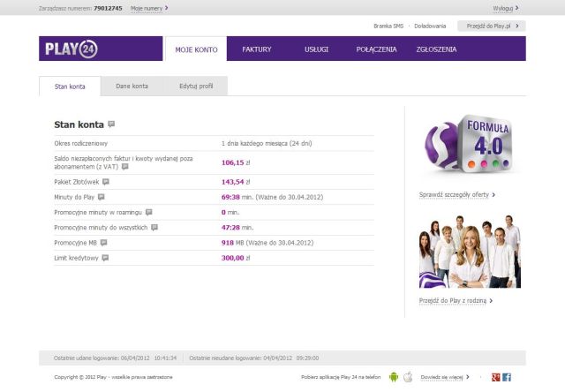Open info tooltip for Saldo niezapłaconych faktur

coord(125,167)
